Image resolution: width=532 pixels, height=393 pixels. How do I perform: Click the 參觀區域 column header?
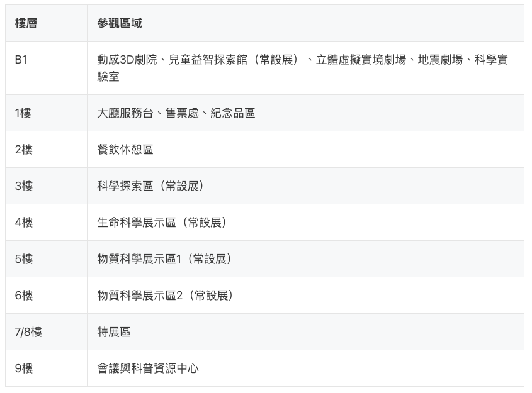[x=120, y=23]
